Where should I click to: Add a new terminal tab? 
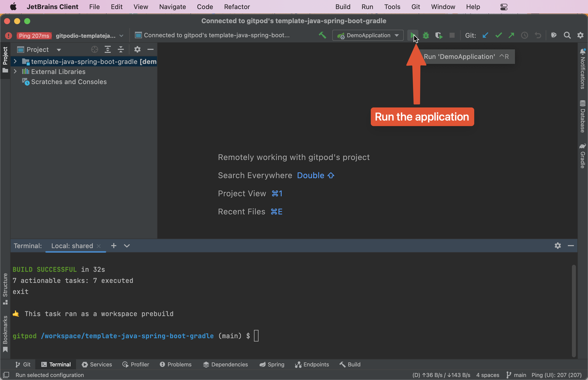pos(114,246)
